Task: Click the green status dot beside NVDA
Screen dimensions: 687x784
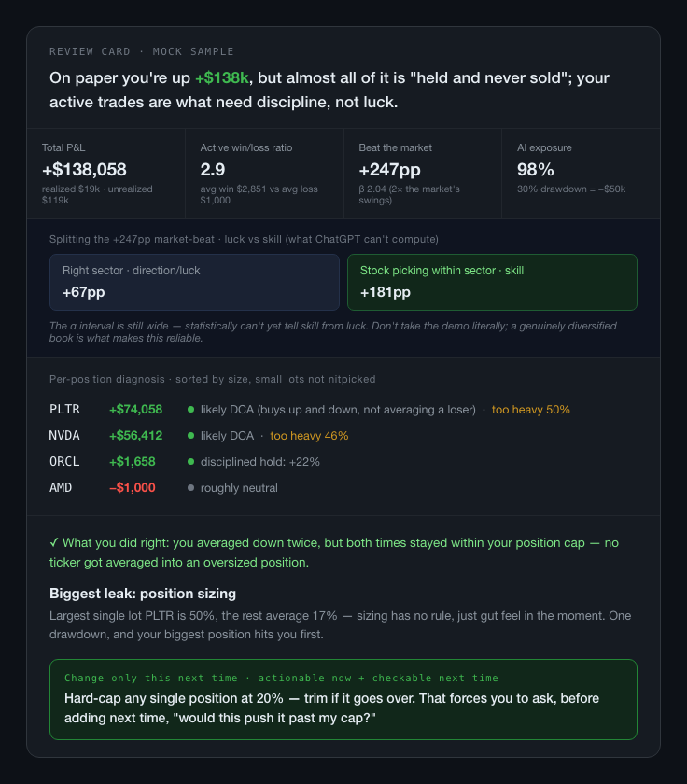Action: tap(190, 436)
